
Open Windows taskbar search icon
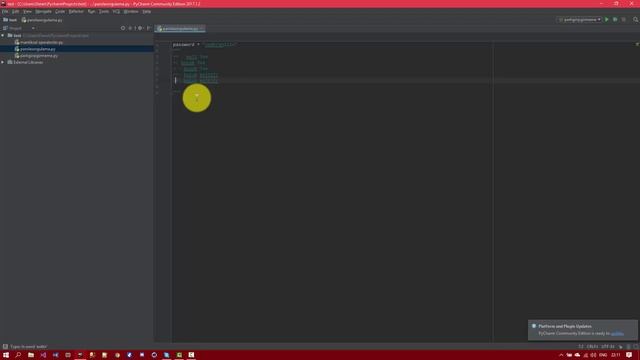tap(18, 355)
